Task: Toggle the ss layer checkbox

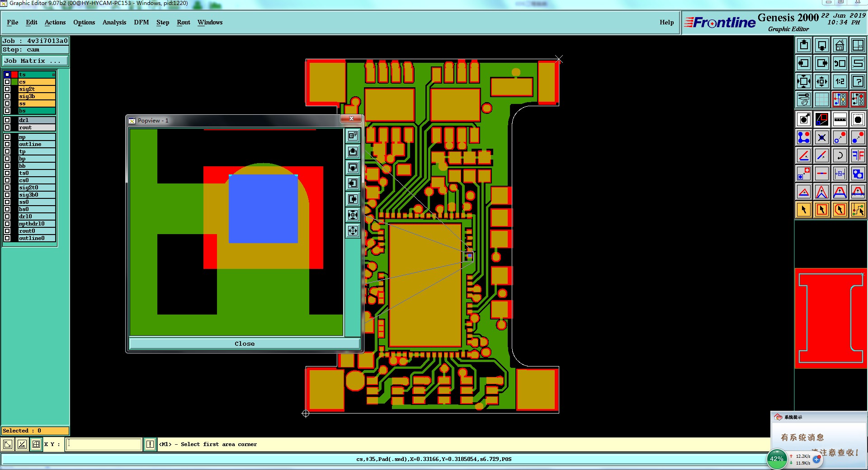Action: pyautogui.click(x=7, y=103)
